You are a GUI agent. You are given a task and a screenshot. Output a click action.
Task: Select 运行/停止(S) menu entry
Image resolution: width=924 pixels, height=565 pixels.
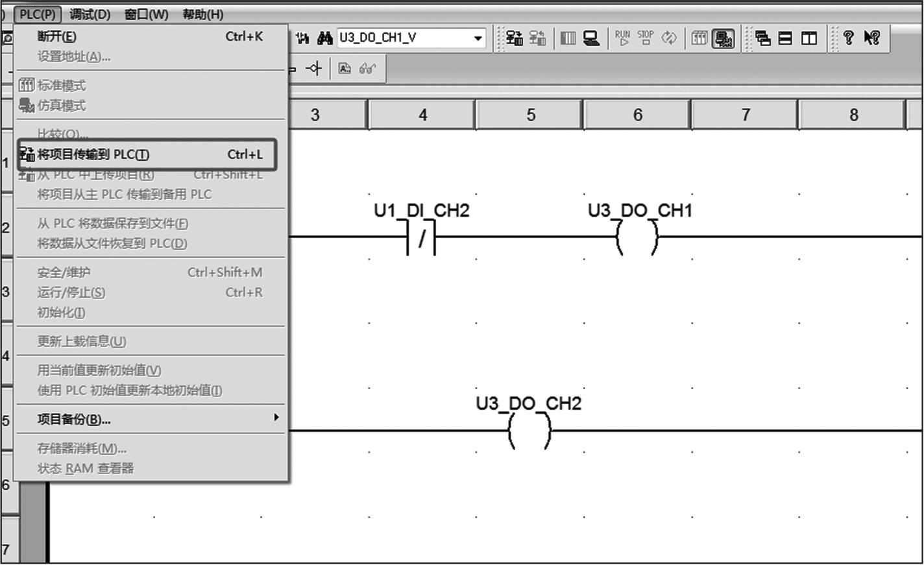(151, 293)
